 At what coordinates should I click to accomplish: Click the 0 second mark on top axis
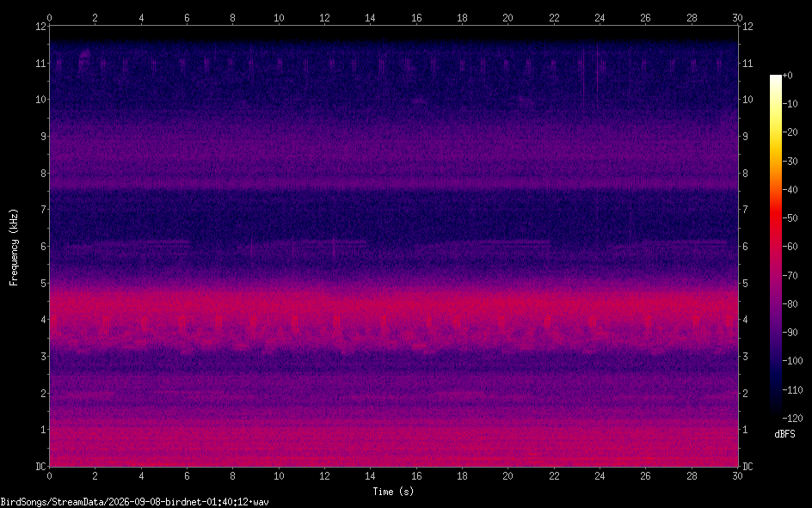pyautogui.click(x=49, y=17)
